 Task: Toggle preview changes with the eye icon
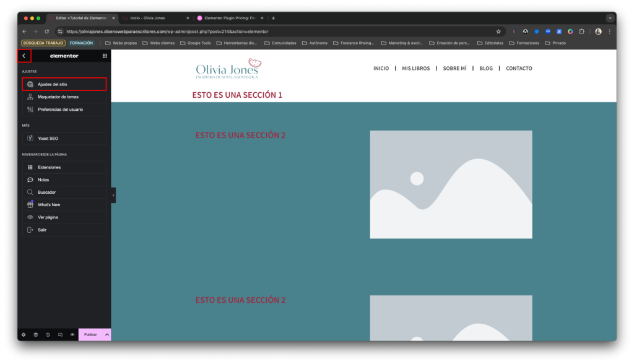tap(72, 334)
